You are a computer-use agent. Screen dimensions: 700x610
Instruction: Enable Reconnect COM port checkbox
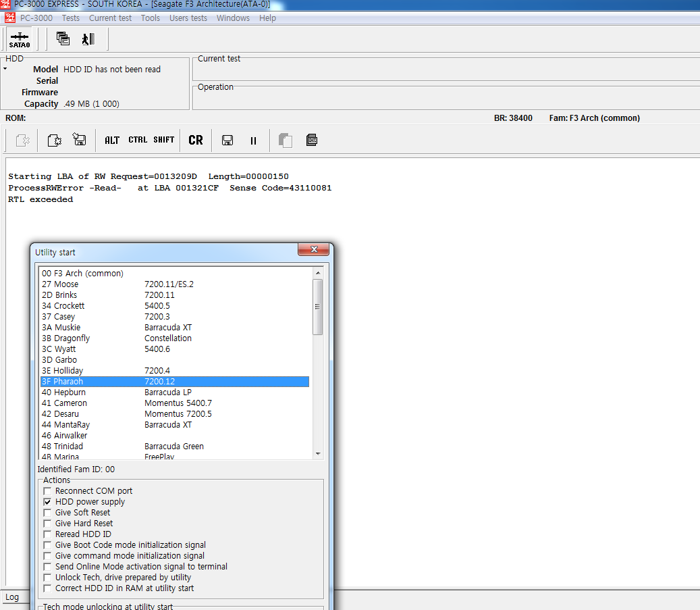47,491
